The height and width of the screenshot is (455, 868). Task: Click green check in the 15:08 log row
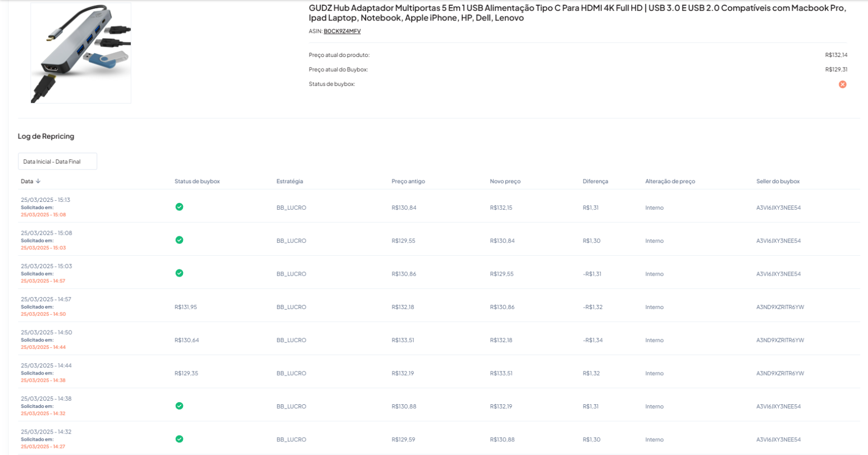[179, 240]
